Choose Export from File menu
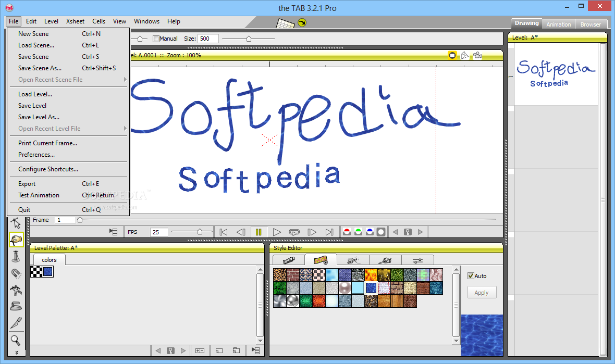Image resolution: width=615 pixels, height=364 pixels. [x=69, y=184]
